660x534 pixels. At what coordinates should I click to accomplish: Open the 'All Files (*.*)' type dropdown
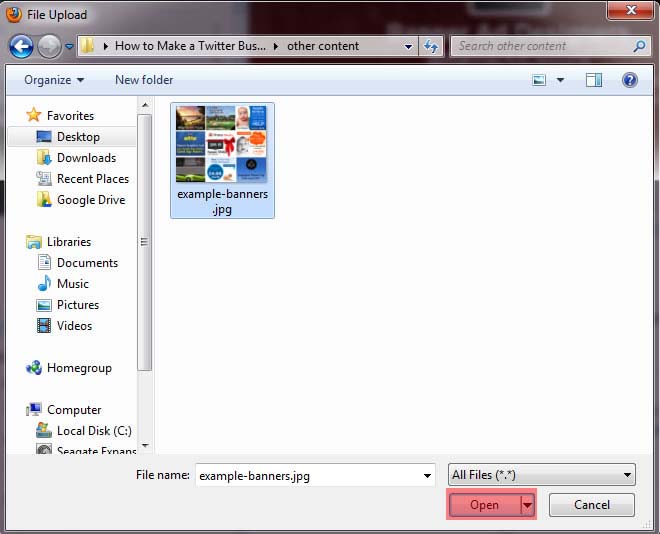tap(542, 475)
